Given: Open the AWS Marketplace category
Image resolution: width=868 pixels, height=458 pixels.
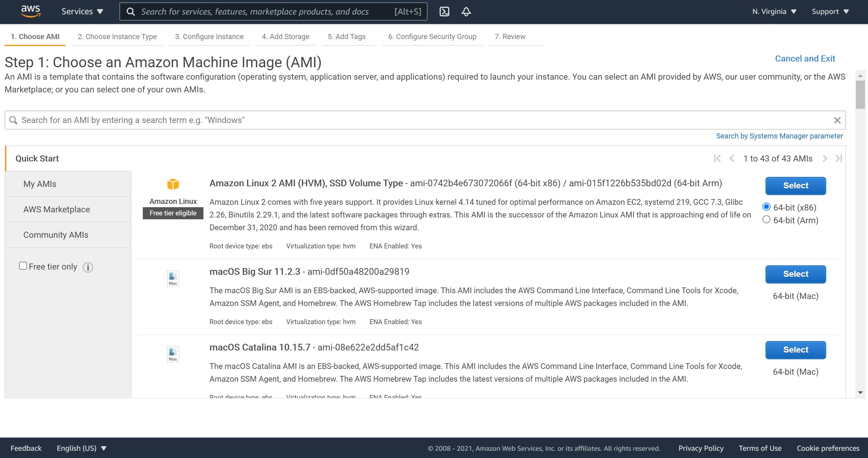Looking at the screenshot, I should coord(69,209).
